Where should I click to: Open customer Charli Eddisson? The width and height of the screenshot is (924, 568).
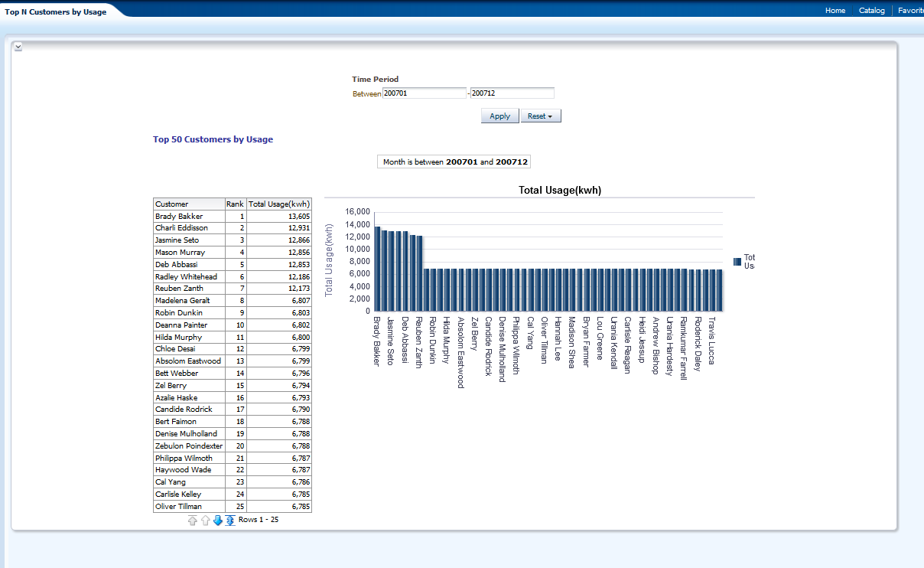pyautogui.click(x=181, y=228)
